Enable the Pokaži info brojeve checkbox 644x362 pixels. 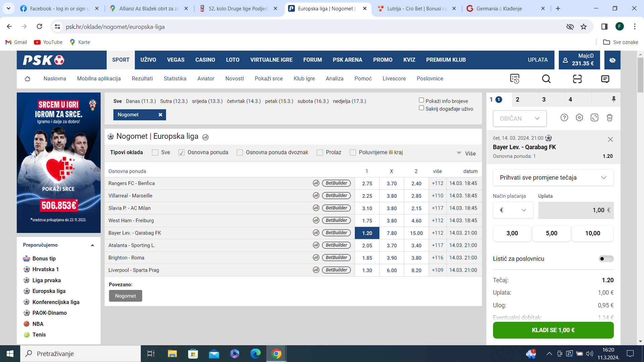coord(421,100)
